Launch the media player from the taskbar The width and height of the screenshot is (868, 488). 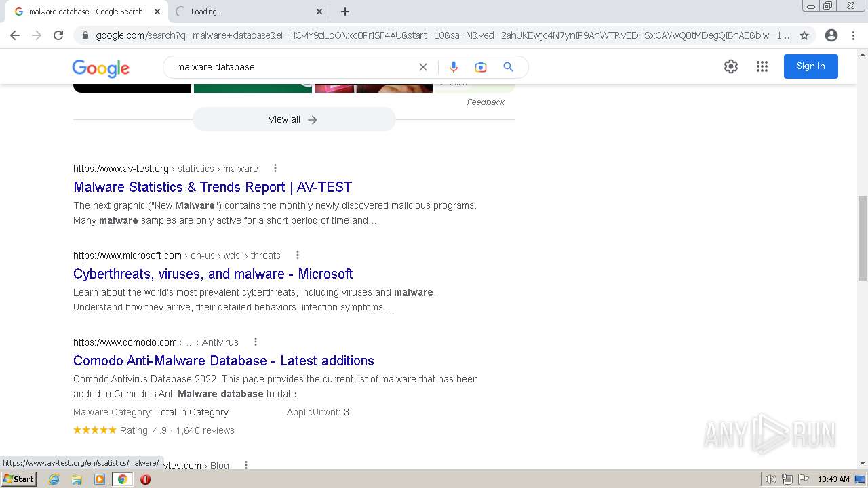point(100,479)
